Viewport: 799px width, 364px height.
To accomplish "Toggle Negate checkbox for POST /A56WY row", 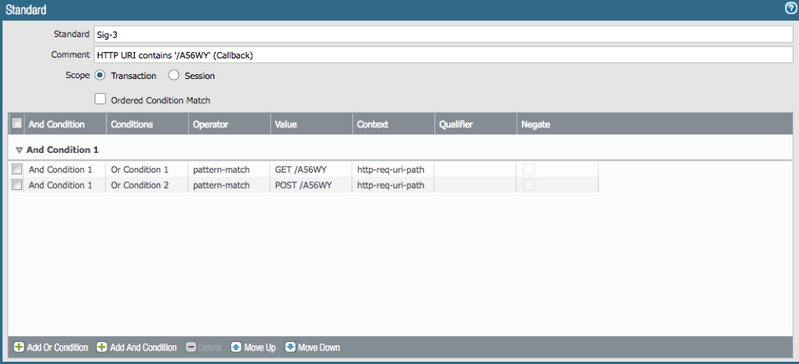I will pyautogui.click(x=529, y=185).
